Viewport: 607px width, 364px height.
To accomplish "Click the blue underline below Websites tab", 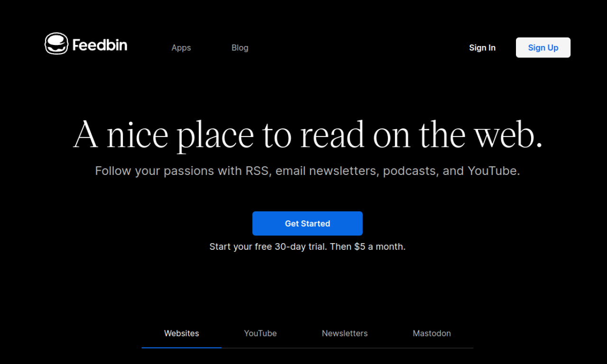I will pyautogui.click(x=182, y=347).
